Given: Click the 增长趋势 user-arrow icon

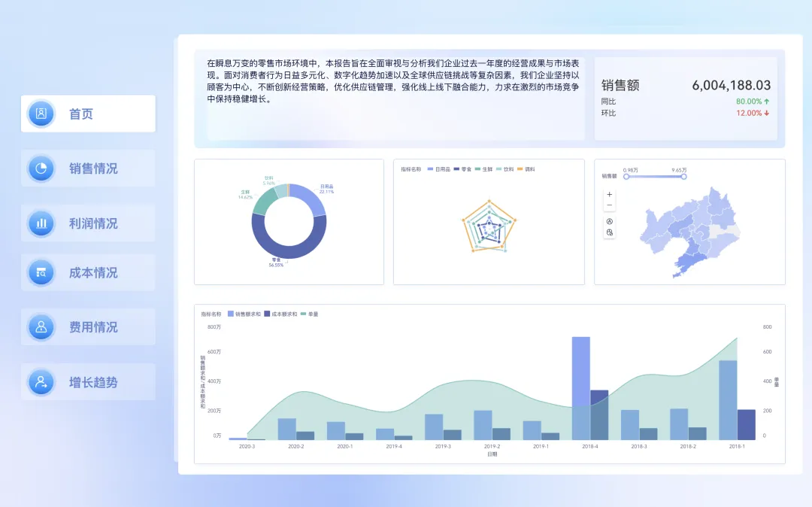Looking at the screenshot, I should (x=41, y=382).
